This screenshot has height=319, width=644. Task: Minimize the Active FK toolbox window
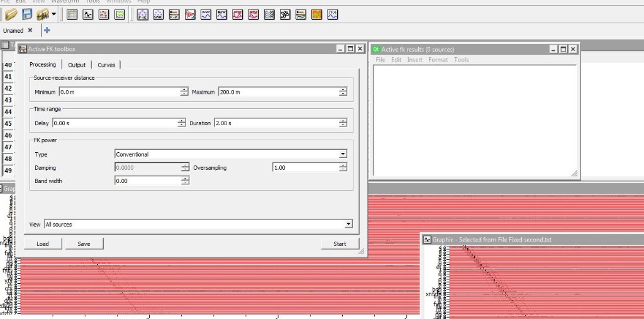pos(340,49)
